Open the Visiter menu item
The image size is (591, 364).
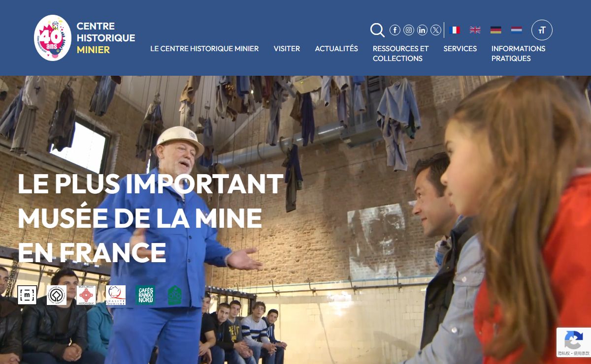(287, 49)
